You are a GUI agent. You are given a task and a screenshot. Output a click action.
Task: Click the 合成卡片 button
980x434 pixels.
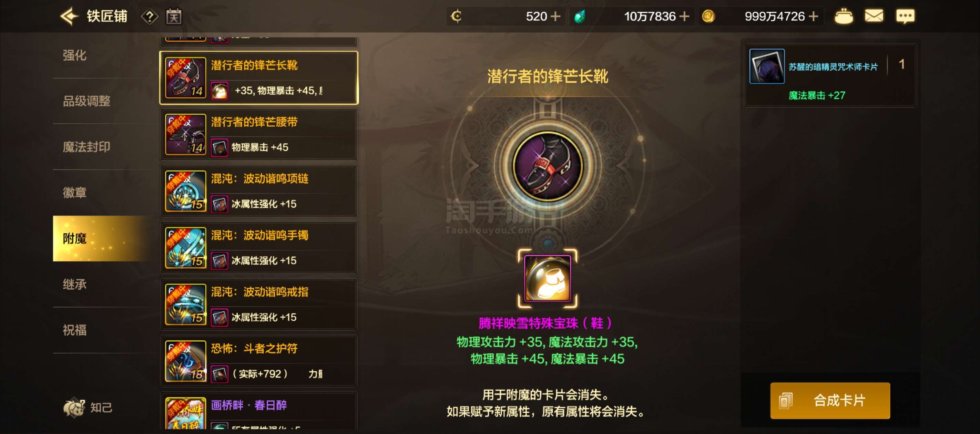830,400
